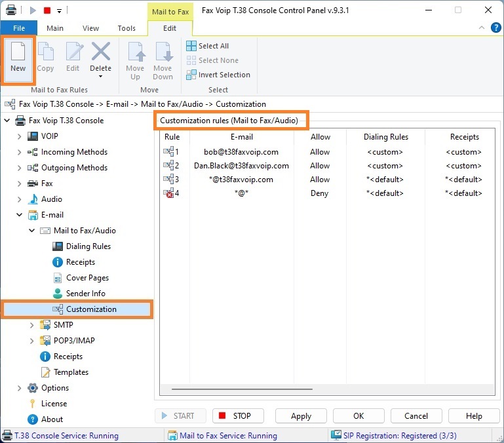Open the Delete button dropdown arrow
504x443 pixels.
(101, 77)
